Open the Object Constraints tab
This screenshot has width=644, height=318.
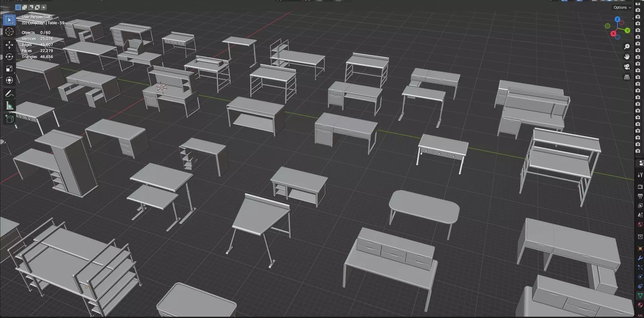640,286
